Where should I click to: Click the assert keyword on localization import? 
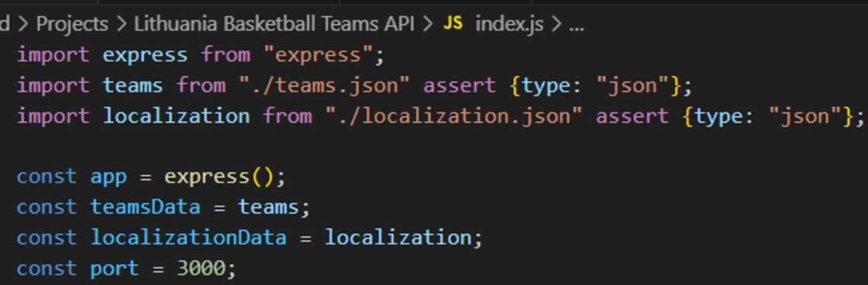click(632, 116)
